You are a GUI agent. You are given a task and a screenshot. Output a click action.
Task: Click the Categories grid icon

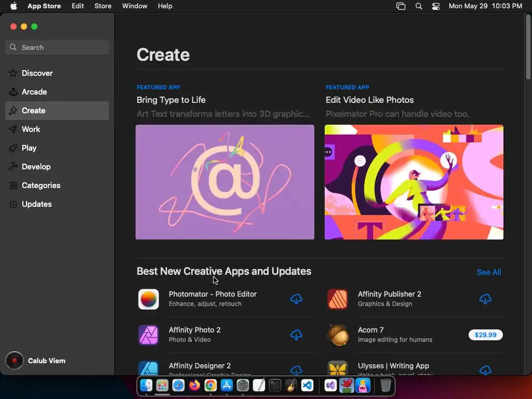click(x=13, y=185)
